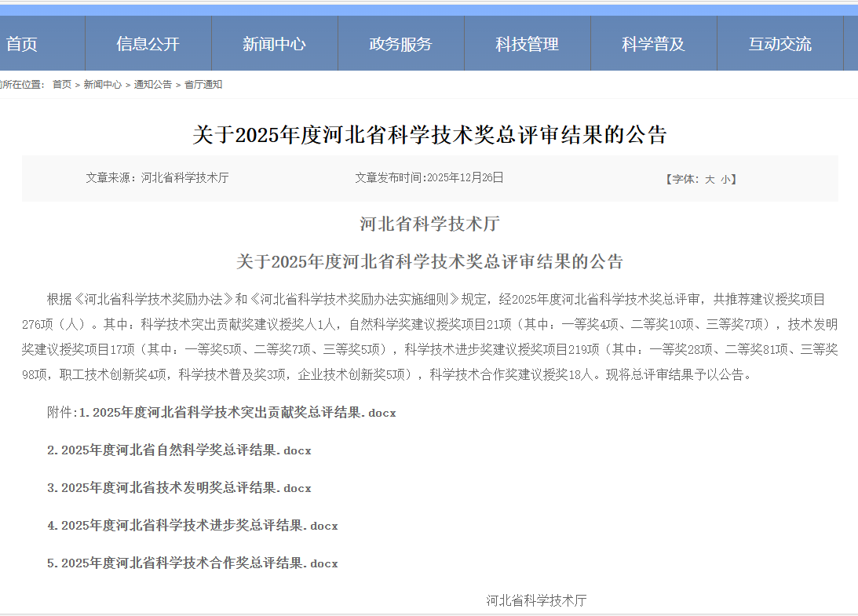Open 省厅通知 in the breadcrumb trail
This screenshot has width=858, height=616.
coord(203,85)
